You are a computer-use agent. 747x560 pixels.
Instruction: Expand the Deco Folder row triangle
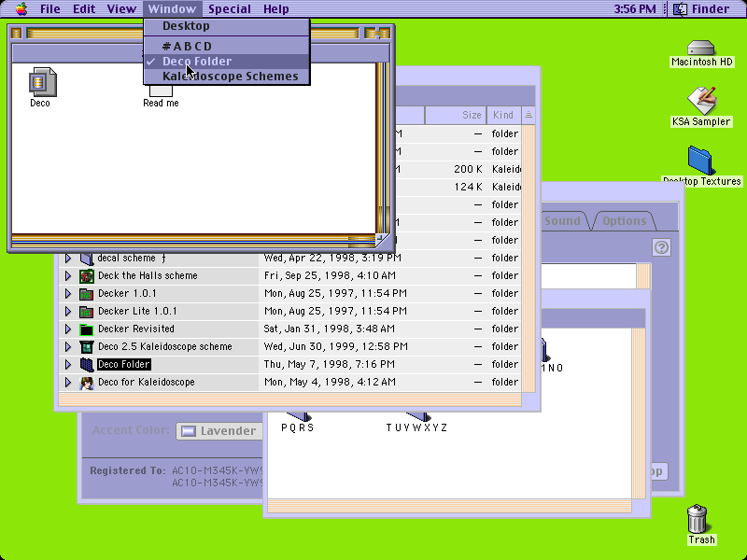pos(68,364)
